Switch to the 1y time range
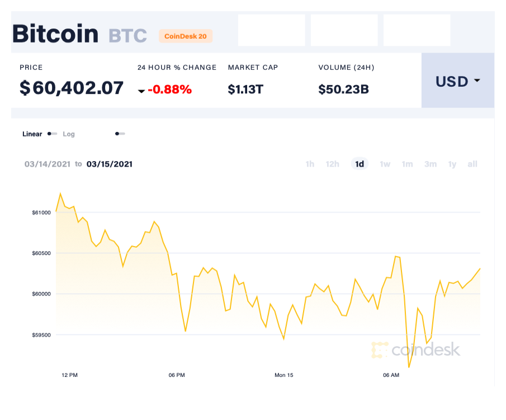506x420 pixels. coord(452,164)
